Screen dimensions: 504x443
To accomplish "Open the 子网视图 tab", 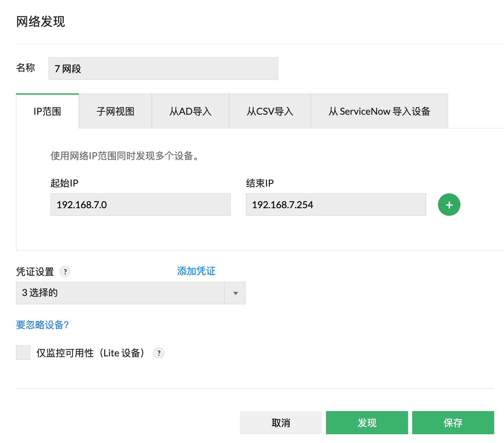I will [115, 111].
